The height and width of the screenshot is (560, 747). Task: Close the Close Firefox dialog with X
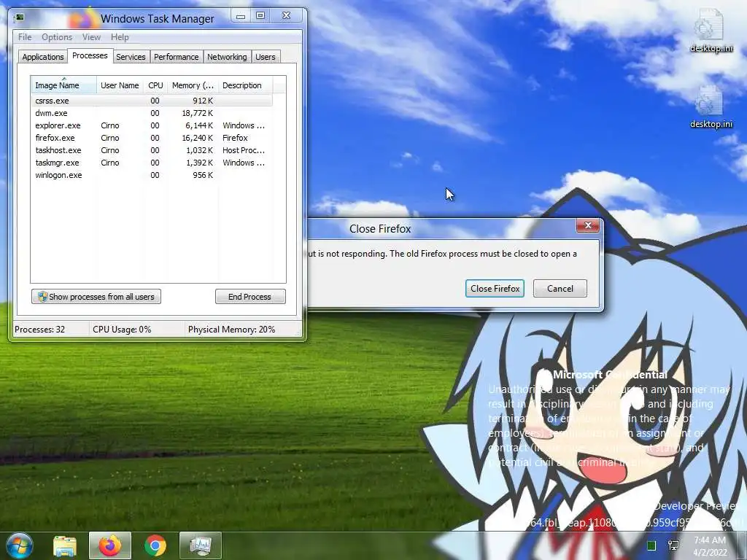[588, 225]
